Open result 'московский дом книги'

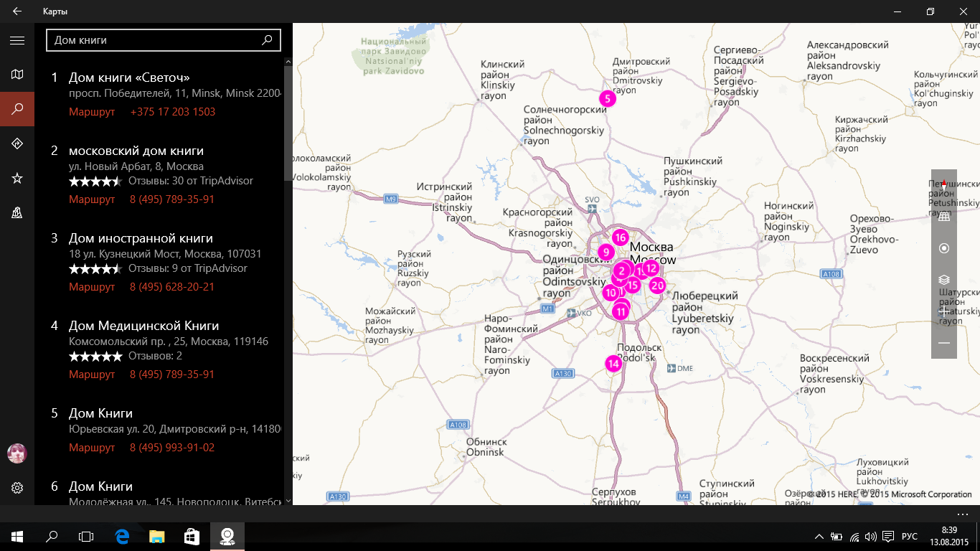[136, 151]
